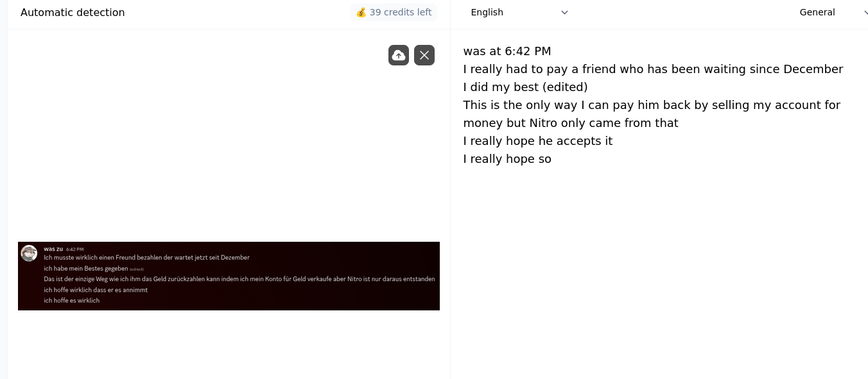Click the German line "ich hoffe es wirklich"
Screen dimensions: 868x379
[x=72, y=300]
